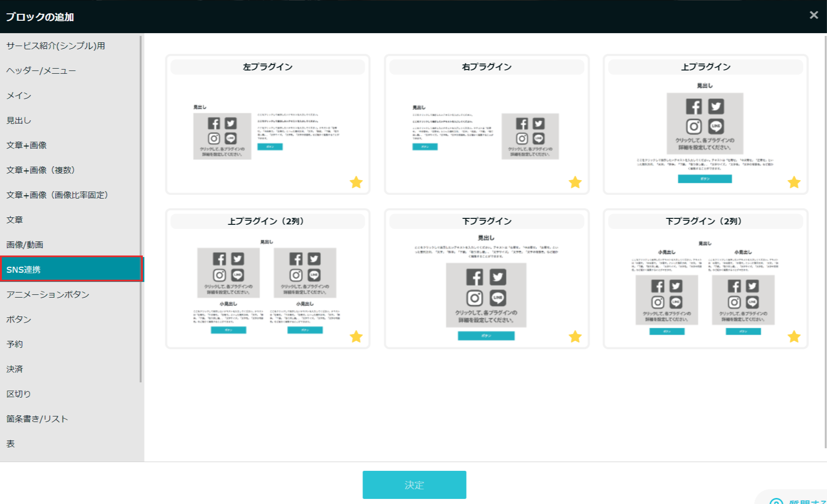The width and height of the screenshot is (827, 504).
Task: Select 文章+画像（複数） in sidebar
Action: pos(70,170)
